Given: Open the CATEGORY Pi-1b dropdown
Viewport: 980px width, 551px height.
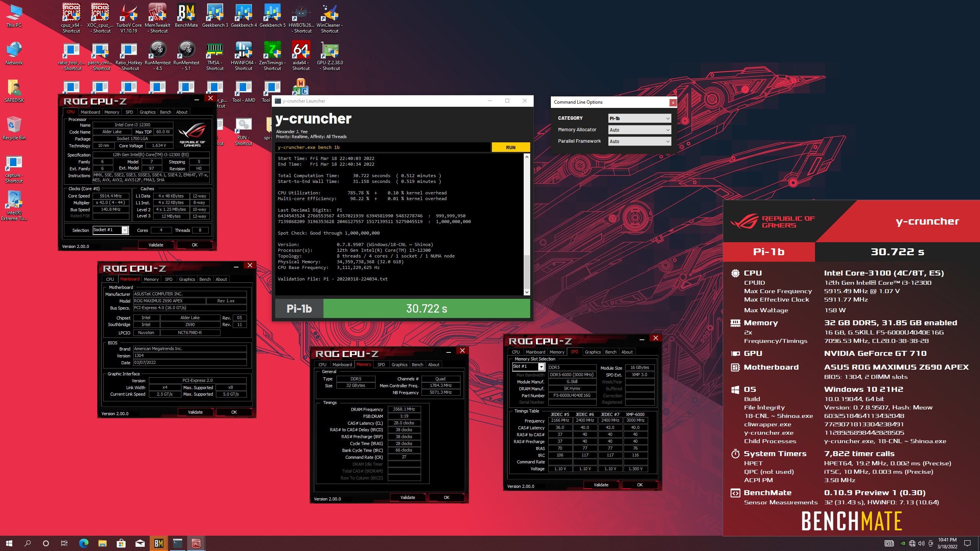Looking at the screenshot, I should tap(639, 118).
